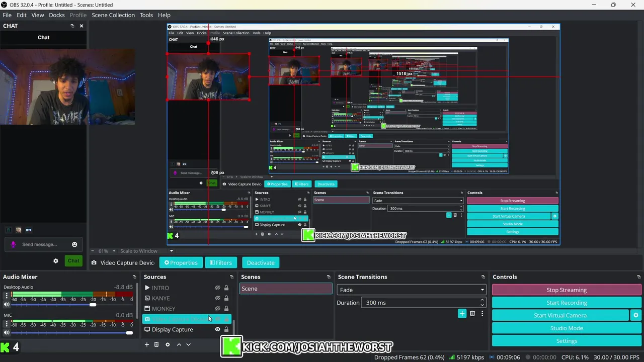
Task: Send message with green Chat button
Action: pyautogui.click(x=73, y=261)
